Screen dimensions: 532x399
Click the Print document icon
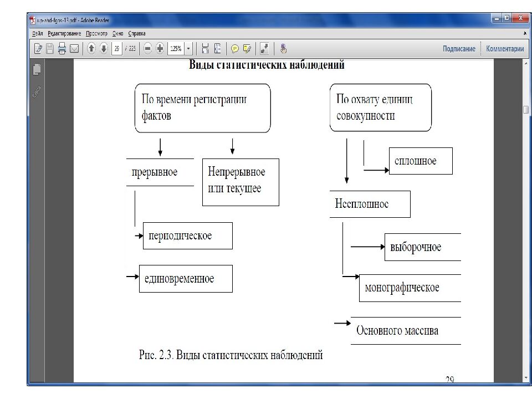click(x=62, y=48)
